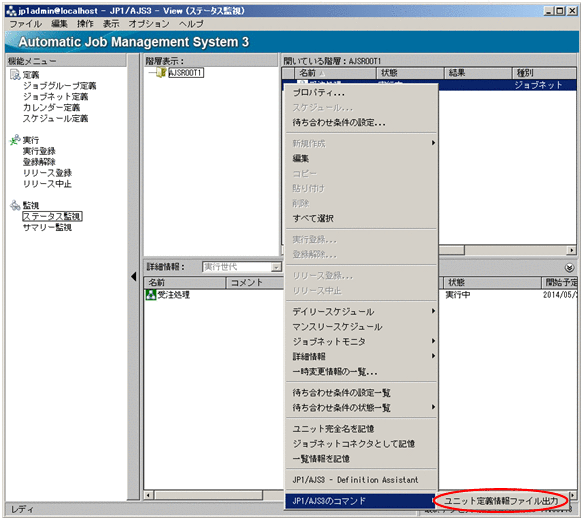Open the 操作 menu
This screenshot has height=521, width=585.
85,24
